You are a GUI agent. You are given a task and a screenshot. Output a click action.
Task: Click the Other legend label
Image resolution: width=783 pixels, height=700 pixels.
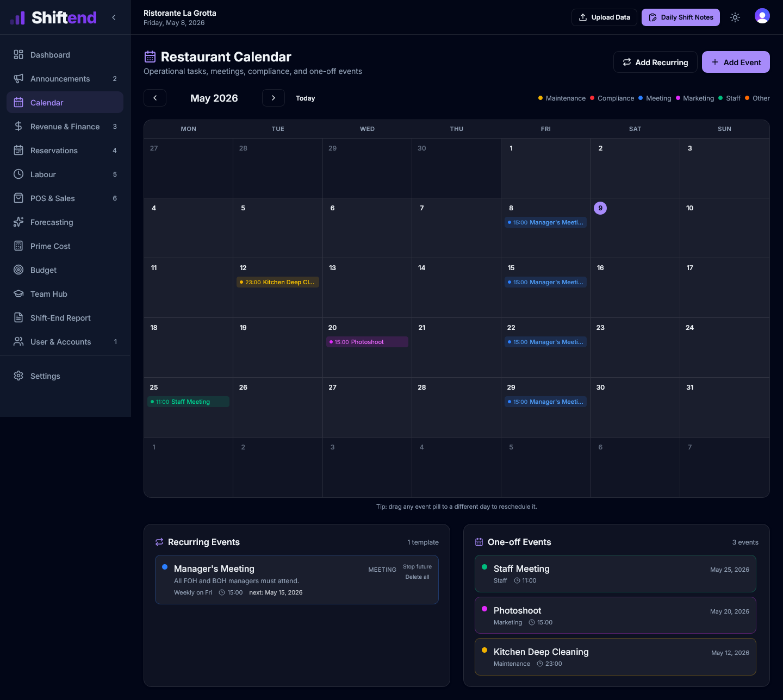click(761, 98)
